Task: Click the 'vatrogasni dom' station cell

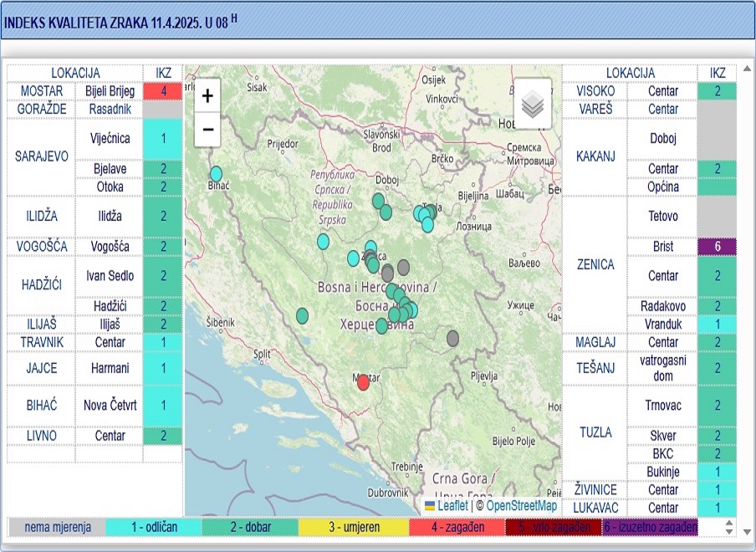Action: coord(662,368)
